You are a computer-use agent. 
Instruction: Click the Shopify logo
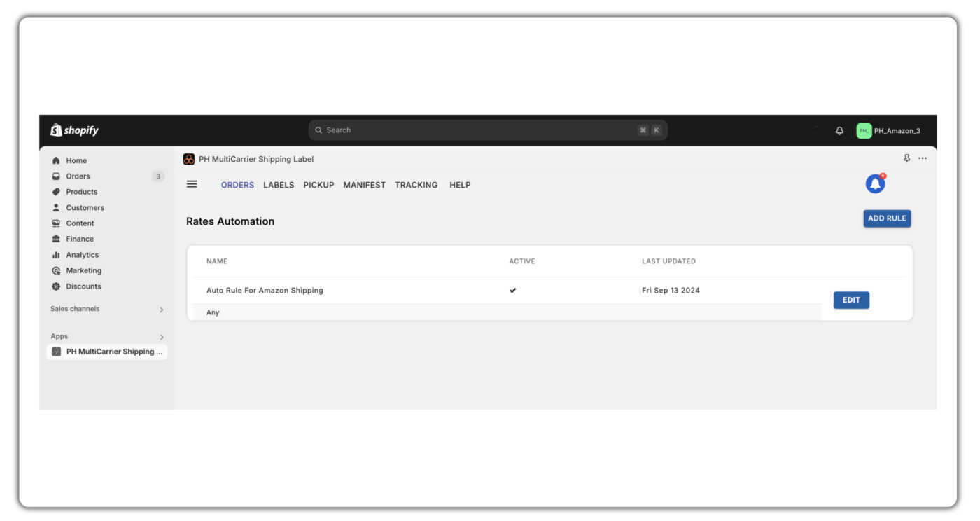coord(74,130)
